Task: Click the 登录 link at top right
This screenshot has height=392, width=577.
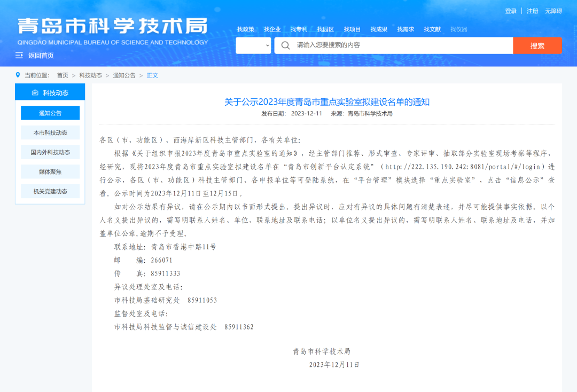Action: coord(511,11)
